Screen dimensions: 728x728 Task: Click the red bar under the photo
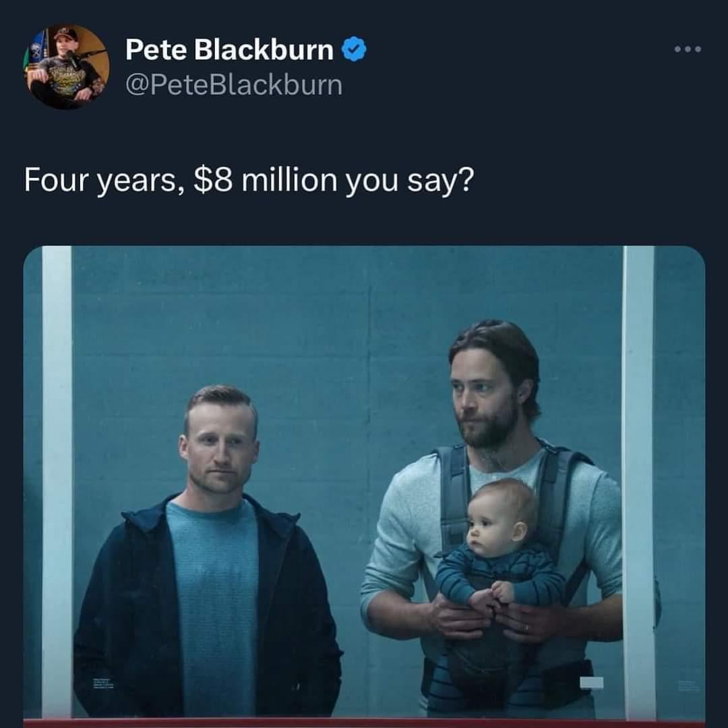[365, 723]
